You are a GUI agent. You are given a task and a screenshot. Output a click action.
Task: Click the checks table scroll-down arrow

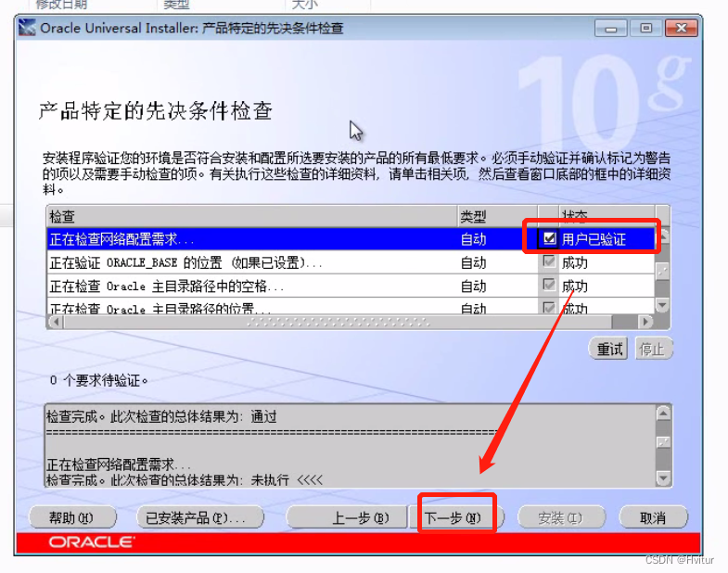[662, 305]
